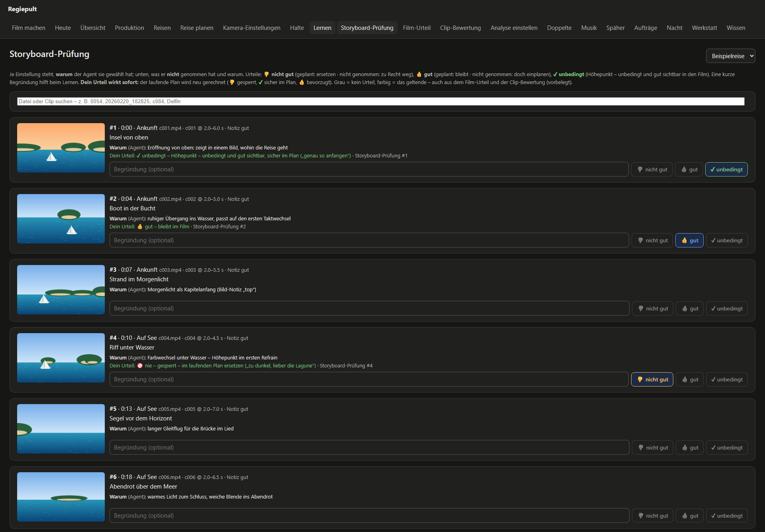Viewport: 765px width, 532px height.
Task: Give Strand im Morgenlicht thumbs-down nicht gut
Action: tap(653, 308)
